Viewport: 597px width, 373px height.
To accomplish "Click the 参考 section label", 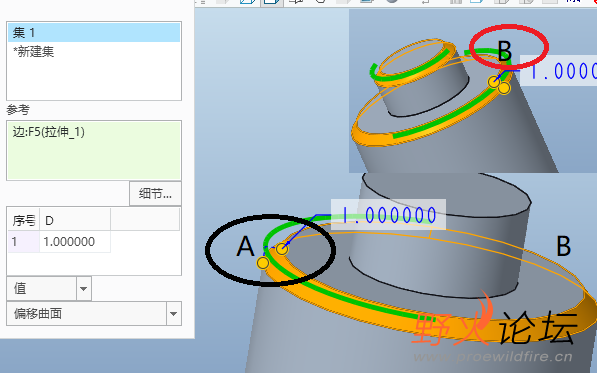I will tap(18, 110).
